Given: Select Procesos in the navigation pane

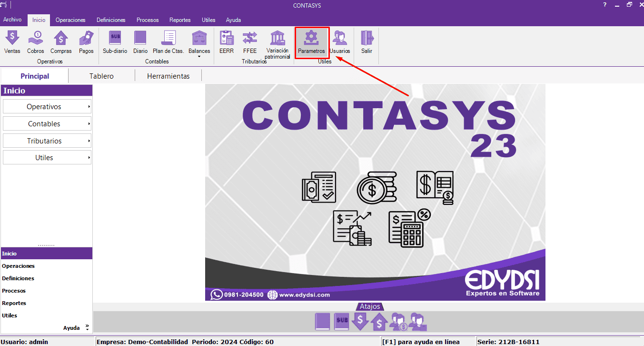Looking at the screenshot, I should (46, 291).
